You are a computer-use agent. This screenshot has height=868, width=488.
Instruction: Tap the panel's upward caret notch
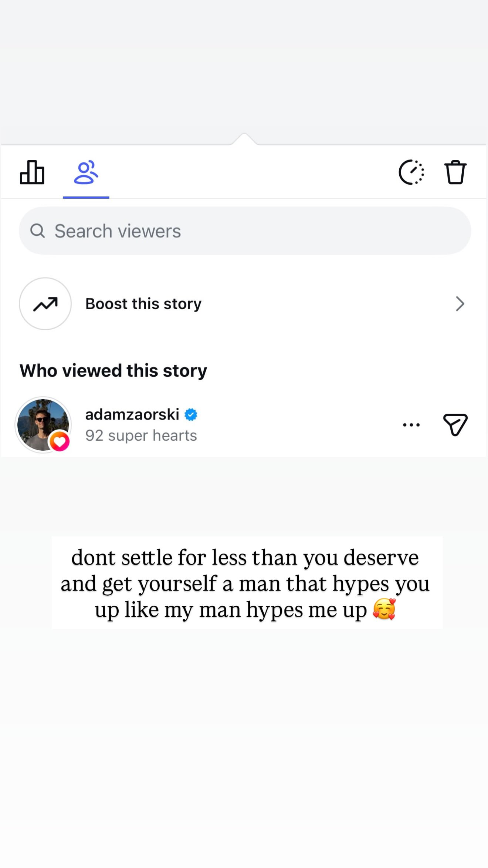pos(244,139)
